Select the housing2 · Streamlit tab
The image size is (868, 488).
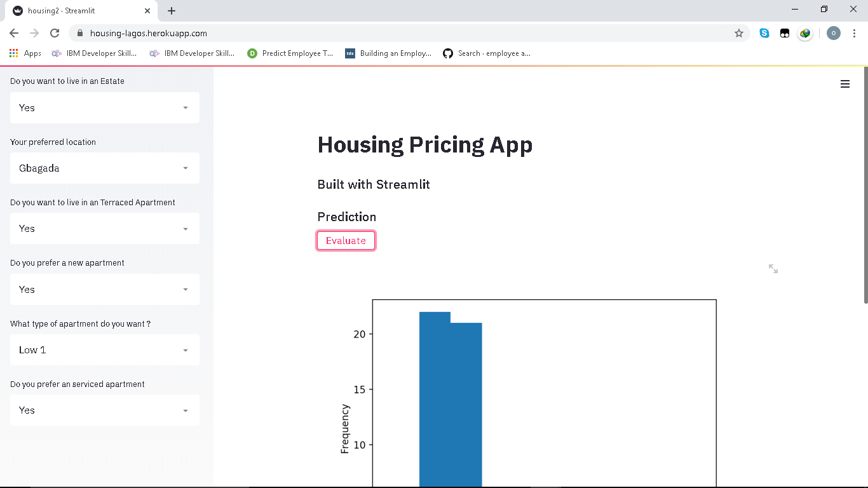click(81, 11)
